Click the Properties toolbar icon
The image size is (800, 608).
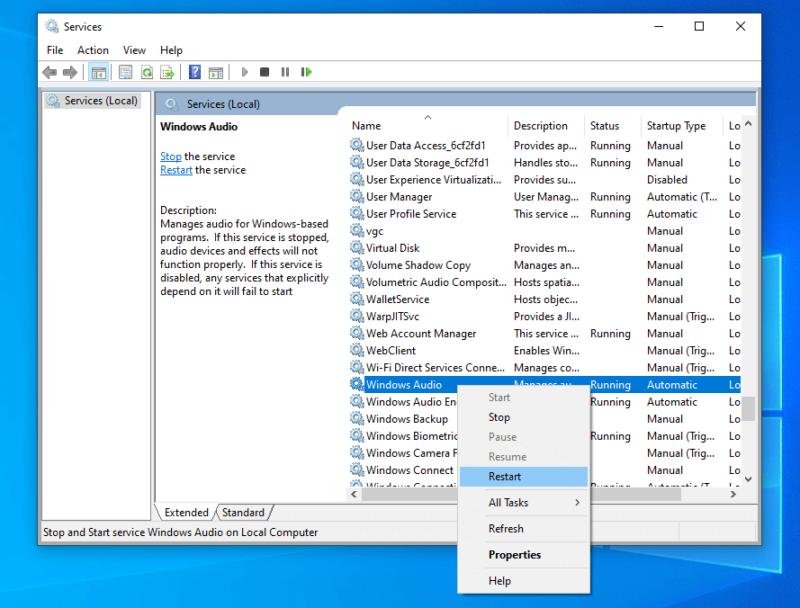126,72
